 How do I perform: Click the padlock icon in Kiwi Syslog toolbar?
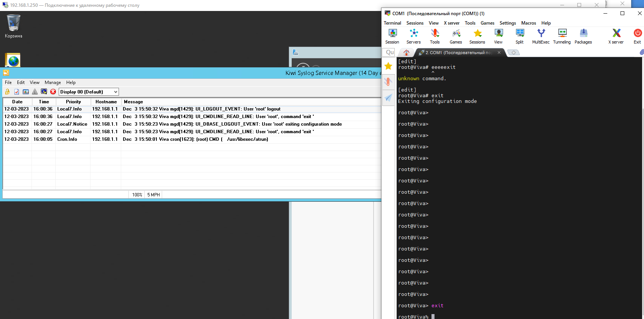click(7, 92)
